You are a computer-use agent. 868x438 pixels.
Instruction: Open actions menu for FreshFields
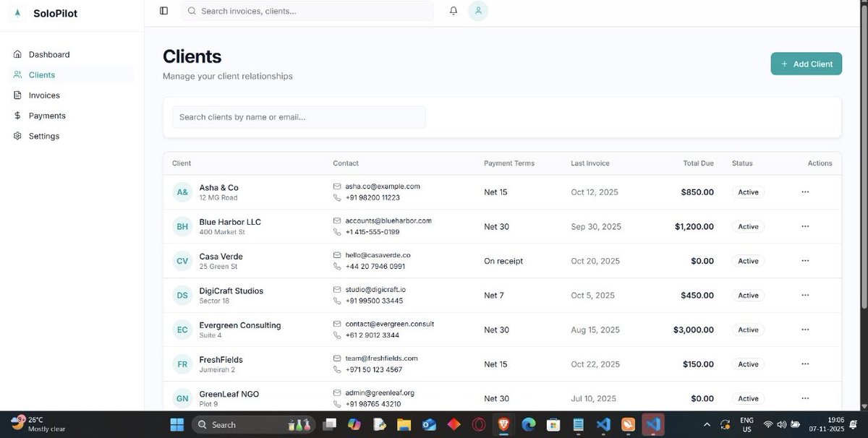(805, 364)
